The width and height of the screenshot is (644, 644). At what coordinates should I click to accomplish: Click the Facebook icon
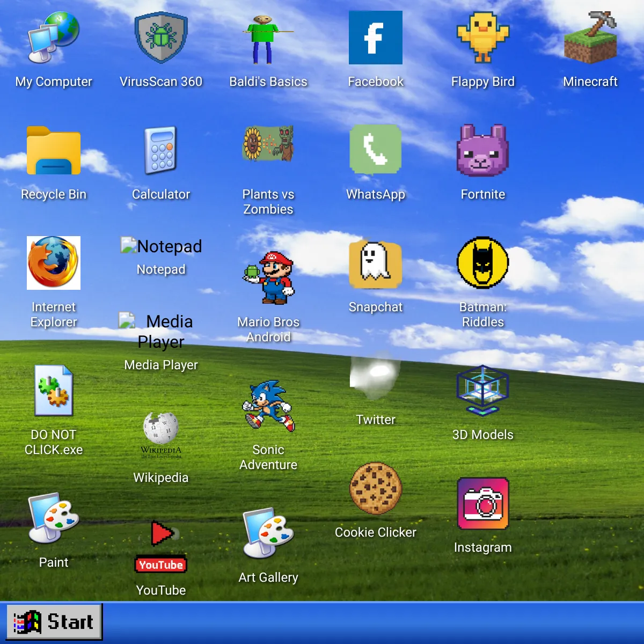376,38
